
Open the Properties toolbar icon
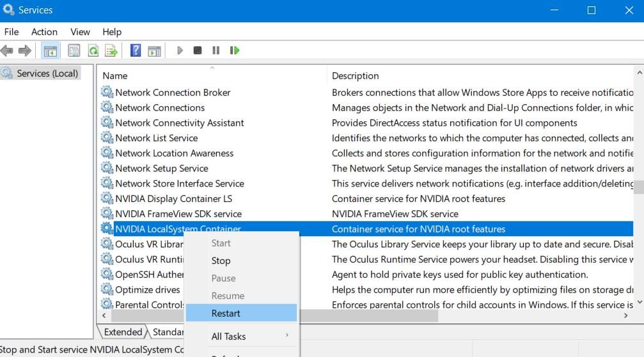click(x=74, y=50)
